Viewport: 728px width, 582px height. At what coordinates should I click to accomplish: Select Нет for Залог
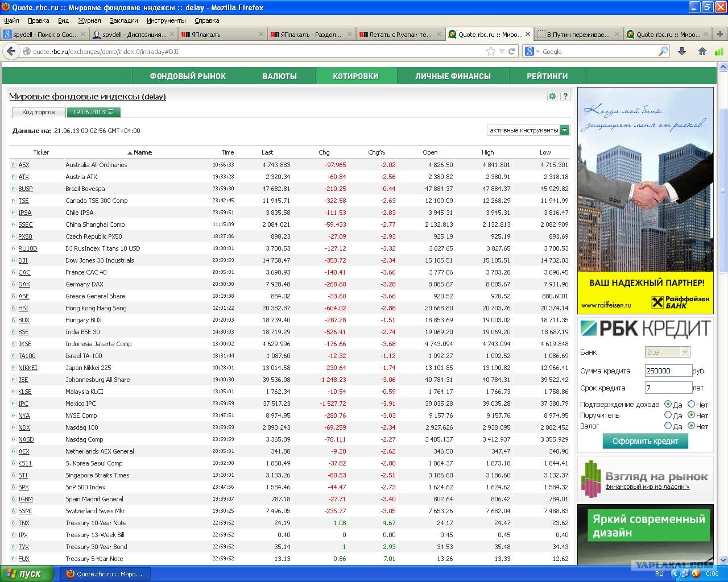tap(691, 426)
